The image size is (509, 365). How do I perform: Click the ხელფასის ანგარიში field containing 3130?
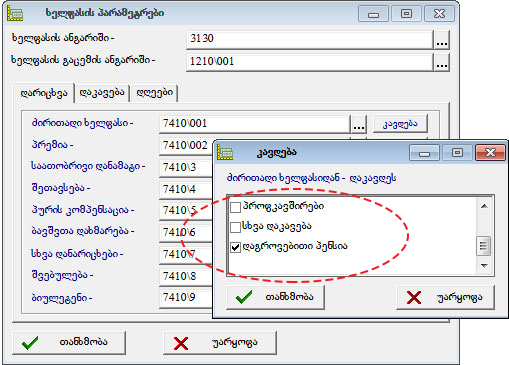[x=309, y=39]
